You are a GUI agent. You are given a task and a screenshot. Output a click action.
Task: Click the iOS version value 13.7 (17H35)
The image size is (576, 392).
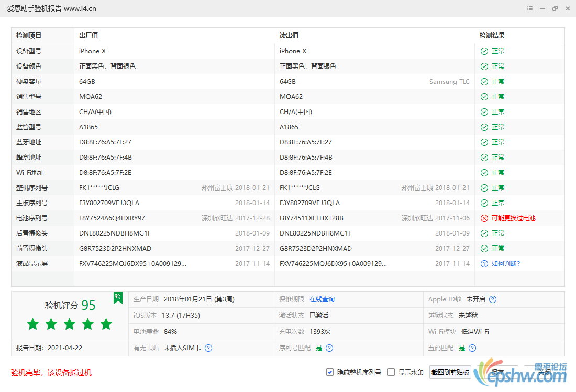coord(181,316)
